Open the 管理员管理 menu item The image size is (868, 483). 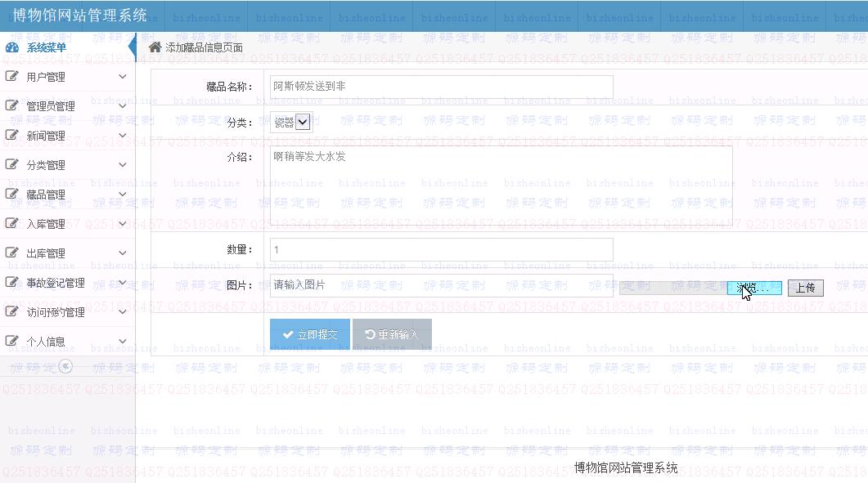tap(68, 106)
